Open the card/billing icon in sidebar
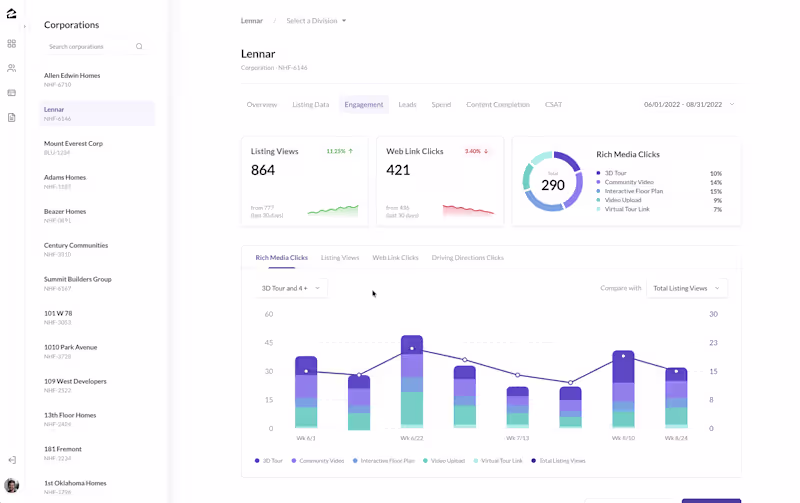This screenshot has height=503, width=800. (x=12, y=93)
